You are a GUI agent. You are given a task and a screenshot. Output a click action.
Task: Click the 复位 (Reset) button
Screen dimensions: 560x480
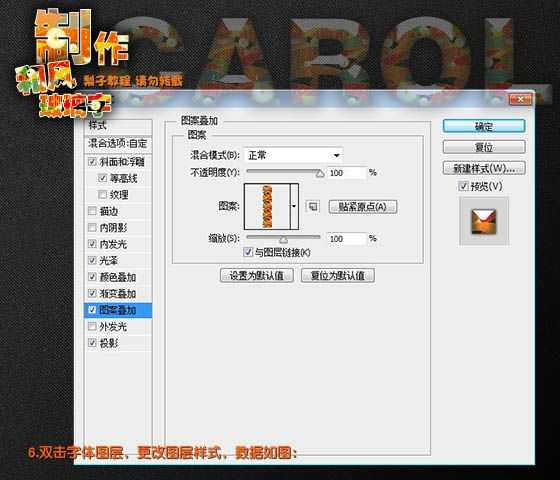(x=484, y=147)
